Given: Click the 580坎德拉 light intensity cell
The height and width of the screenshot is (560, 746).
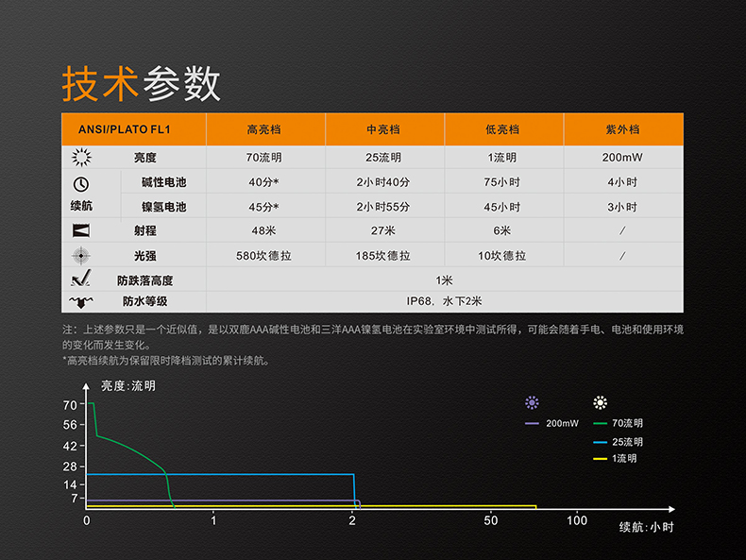Looking at the screenshot, I should tap(264, 256).
